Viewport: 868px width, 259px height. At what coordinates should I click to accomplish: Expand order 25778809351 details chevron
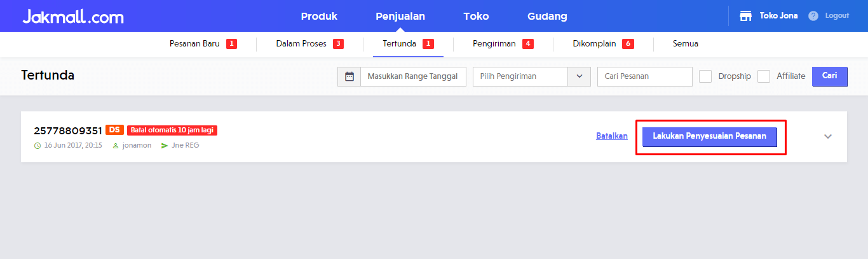(x=828, y=136)
